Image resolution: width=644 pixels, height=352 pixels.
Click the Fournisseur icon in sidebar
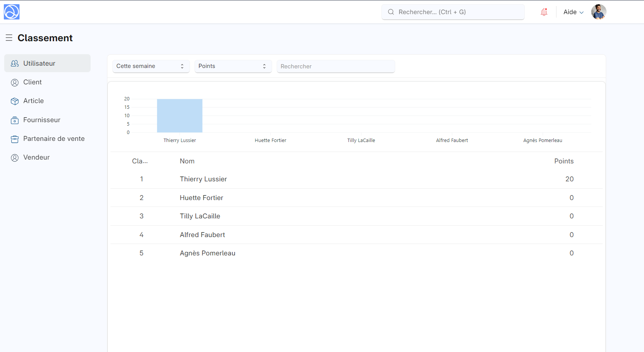coord(15,120)
